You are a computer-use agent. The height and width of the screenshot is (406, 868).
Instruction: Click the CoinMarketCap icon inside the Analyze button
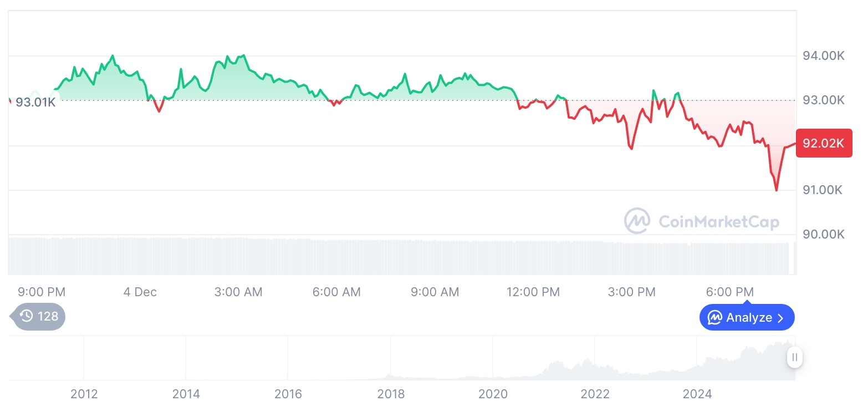(715, 318)
